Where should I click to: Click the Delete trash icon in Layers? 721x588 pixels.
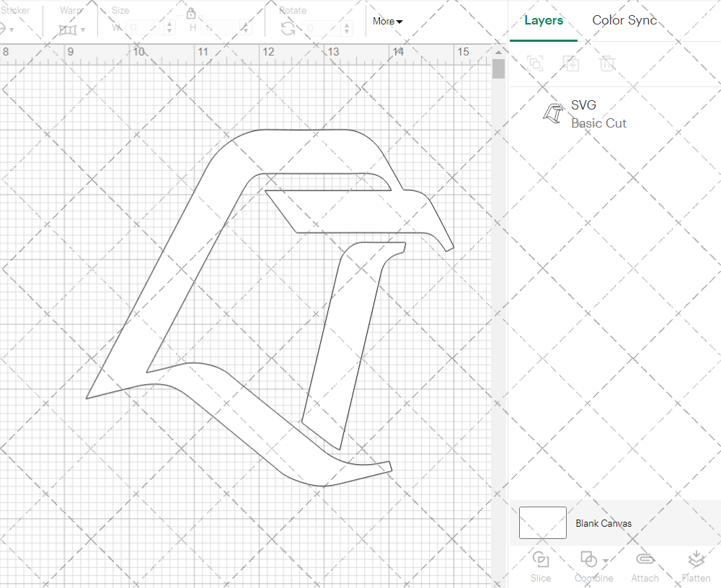607,63
